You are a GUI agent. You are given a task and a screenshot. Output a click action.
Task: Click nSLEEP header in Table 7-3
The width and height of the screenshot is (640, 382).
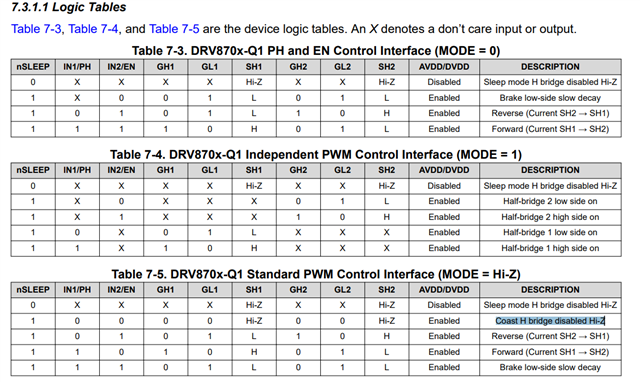pos(33,67)
